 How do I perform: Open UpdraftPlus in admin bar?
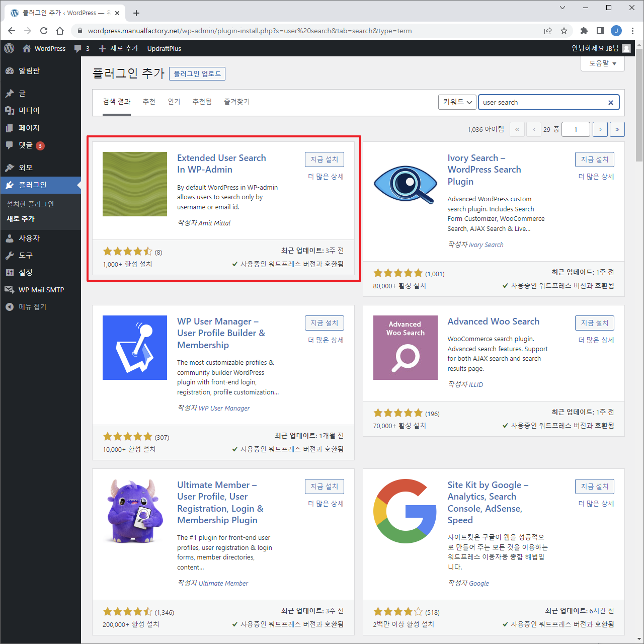(164, 48)
